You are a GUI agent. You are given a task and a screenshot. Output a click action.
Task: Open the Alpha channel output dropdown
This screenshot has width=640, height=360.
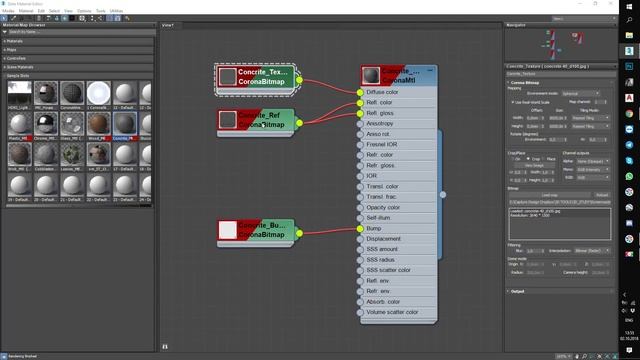[593, 161]
